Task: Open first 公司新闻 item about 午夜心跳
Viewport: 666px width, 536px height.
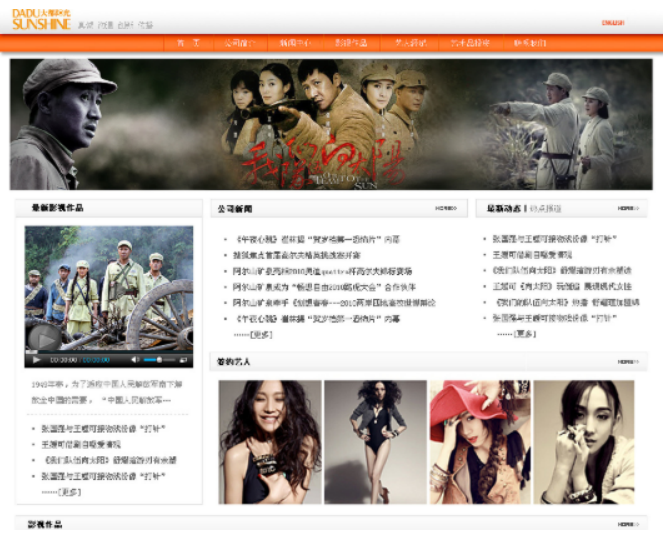Action: click(318, 240)
